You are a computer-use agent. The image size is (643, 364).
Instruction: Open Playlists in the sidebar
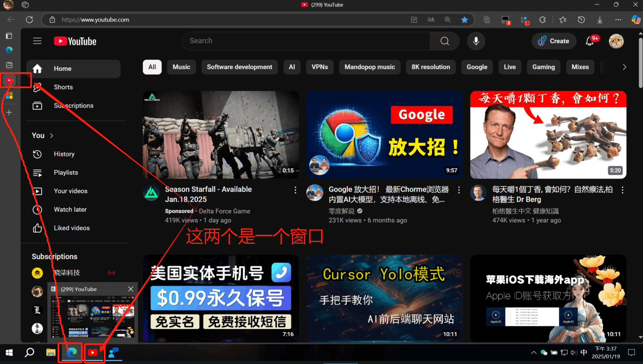(x=74, y=173)
